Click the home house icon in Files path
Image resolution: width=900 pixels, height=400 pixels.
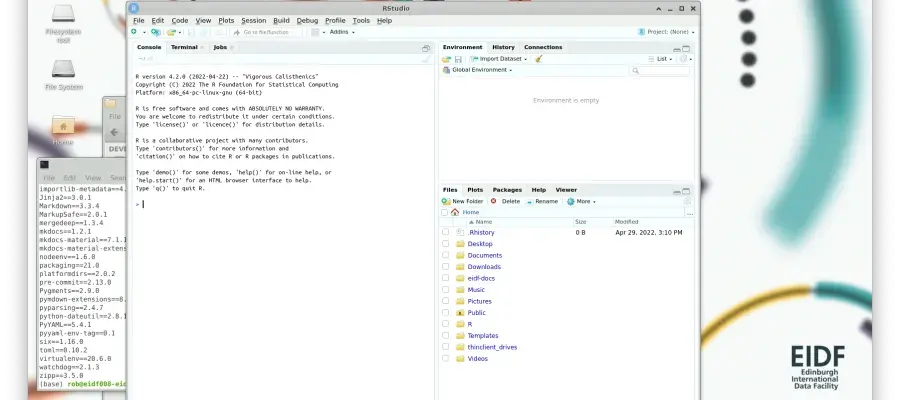[455, 212]
